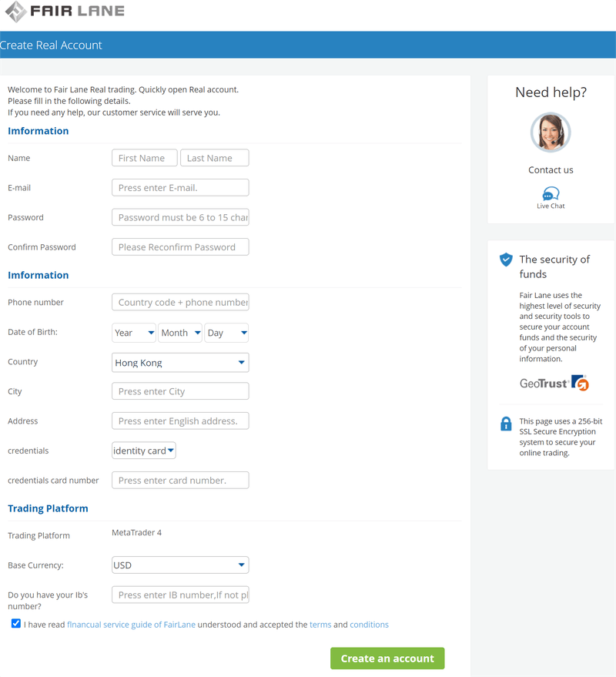Uncheck the terms agreement checkbox

16,623
